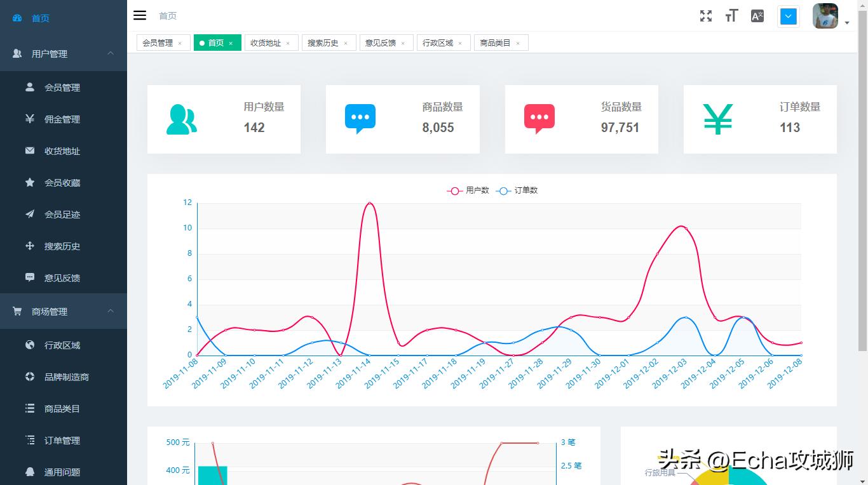Click the page vertical scrollbar
The height and width of the screenshot is (485, 868).
(862, 190)
